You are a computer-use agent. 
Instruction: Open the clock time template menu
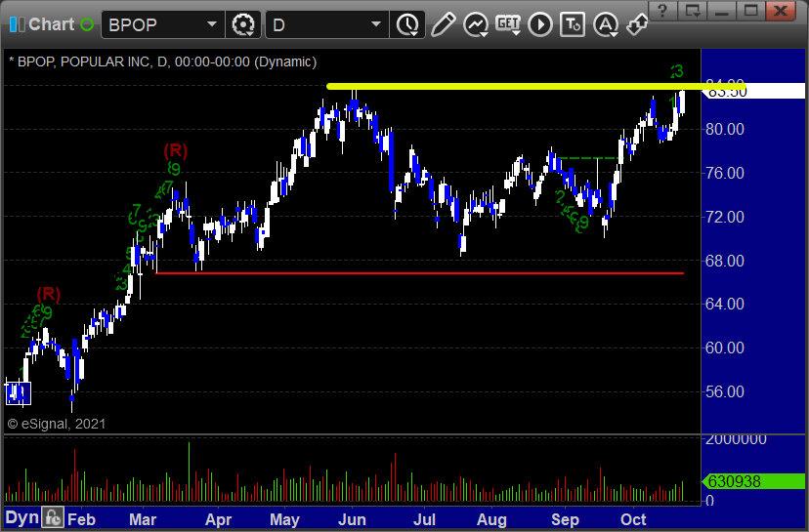pos(407,24)
